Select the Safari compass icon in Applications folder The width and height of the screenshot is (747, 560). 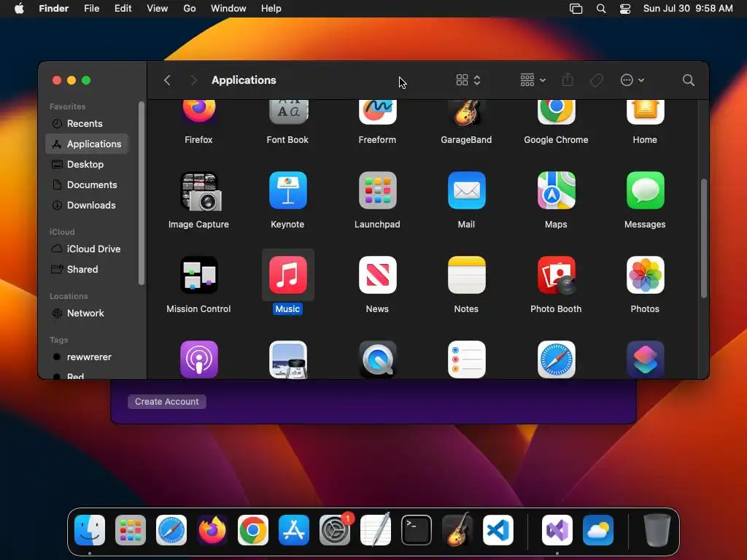point(556,359)
